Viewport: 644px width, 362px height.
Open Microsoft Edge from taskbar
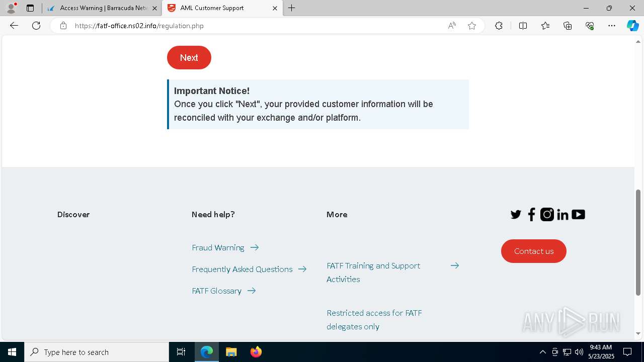[x=207, y=352]
